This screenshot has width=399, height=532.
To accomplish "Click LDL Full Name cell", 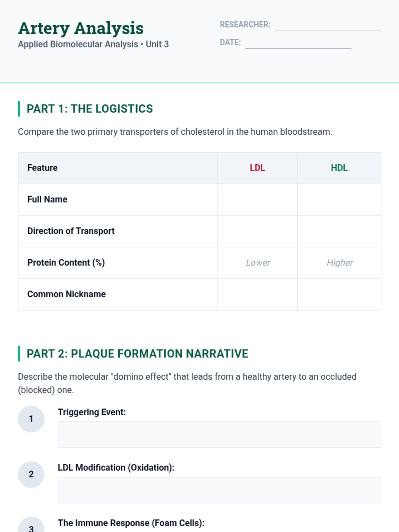I will (x=257, y=199).
